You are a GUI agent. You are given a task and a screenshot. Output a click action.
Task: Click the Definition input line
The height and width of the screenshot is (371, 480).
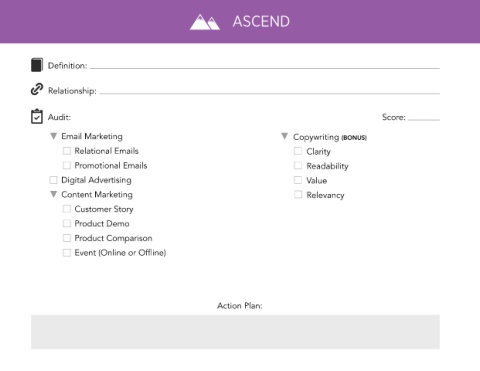tap(265, 66)
